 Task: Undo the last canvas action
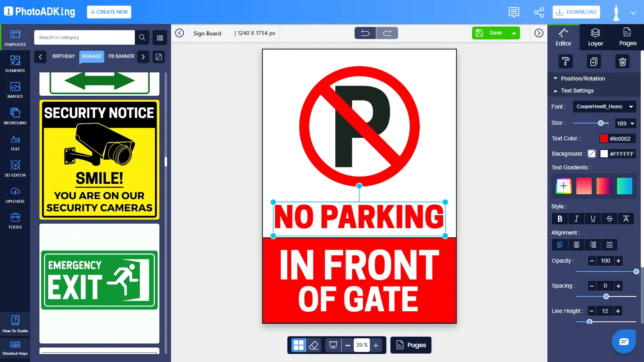point(365,33)
